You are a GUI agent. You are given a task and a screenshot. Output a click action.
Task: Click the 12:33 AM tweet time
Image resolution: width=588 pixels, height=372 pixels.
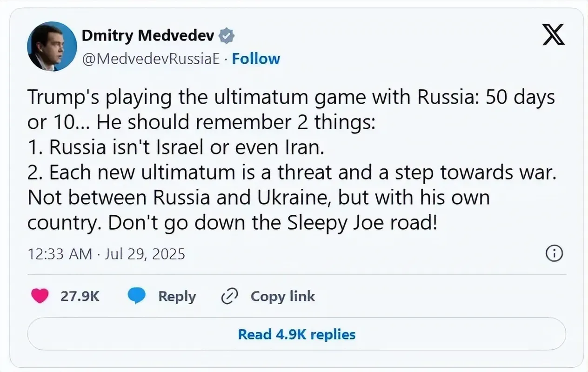tap(59, 254)
